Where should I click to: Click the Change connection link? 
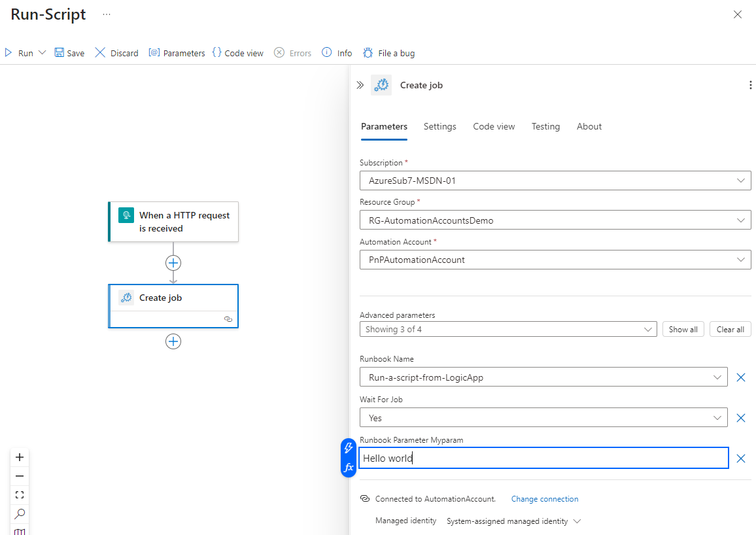click(544, 499)
